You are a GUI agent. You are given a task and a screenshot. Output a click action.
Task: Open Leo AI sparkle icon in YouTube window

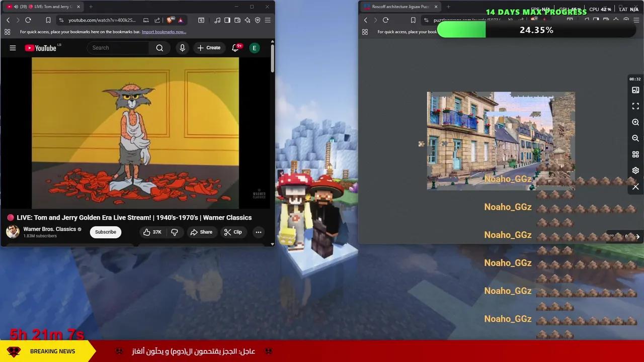[248, 20]
